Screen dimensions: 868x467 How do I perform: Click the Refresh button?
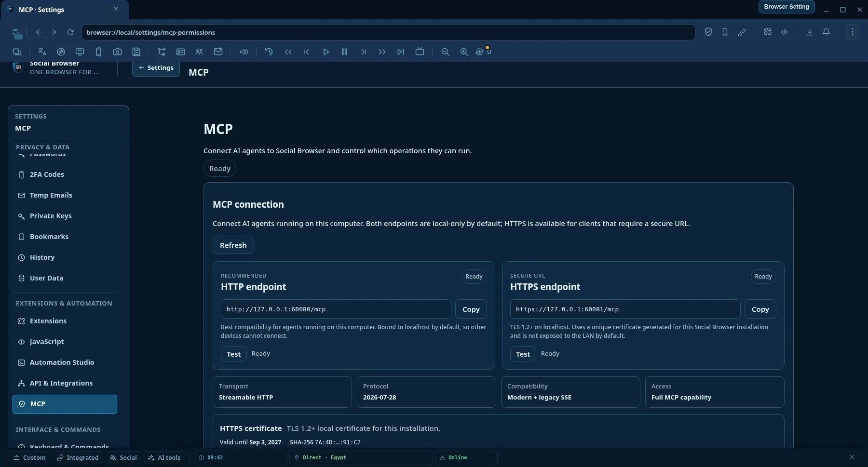(233, 245)
